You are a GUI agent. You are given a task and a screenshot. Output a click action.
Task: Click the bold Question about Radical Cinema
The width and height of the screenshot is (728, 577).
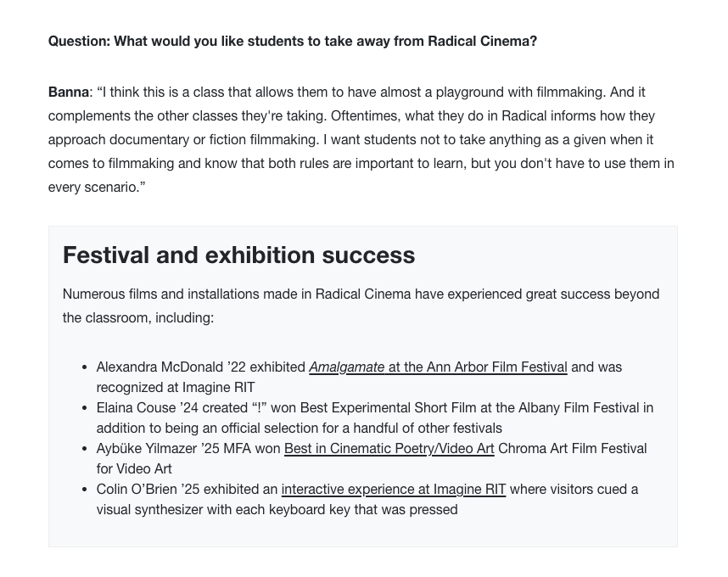coord(292,42)
